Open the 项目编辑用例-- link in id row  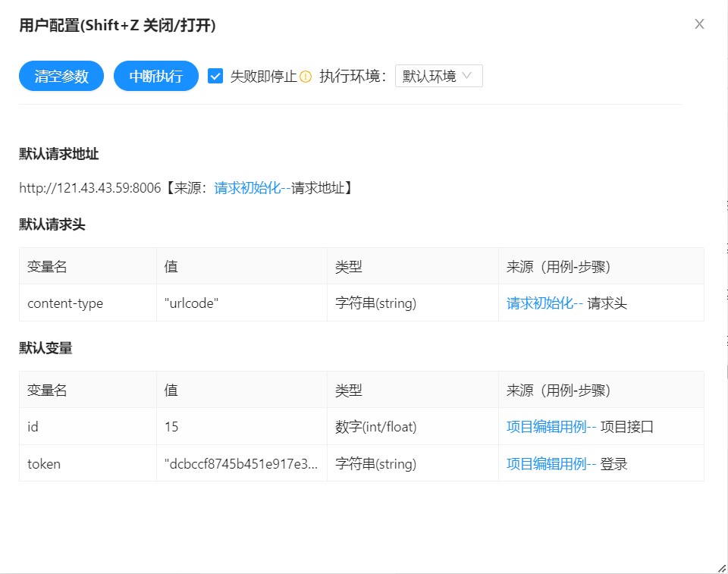click(551, 427)
